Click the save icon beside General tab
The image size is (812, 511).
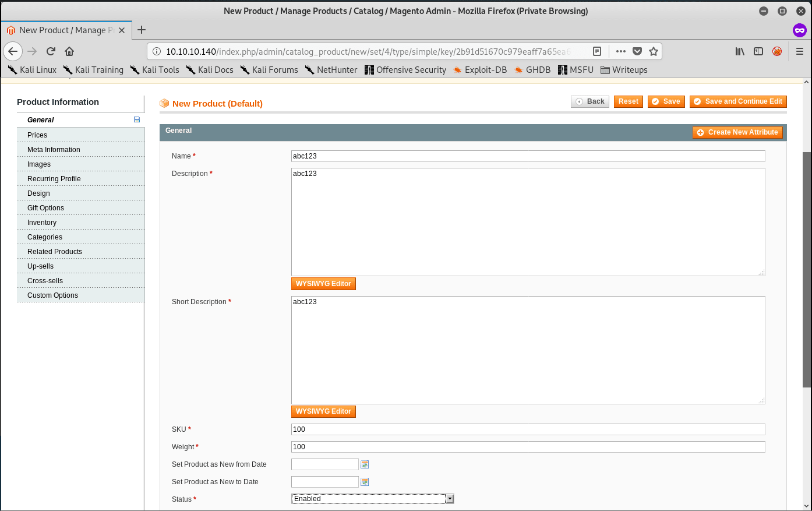137,119
